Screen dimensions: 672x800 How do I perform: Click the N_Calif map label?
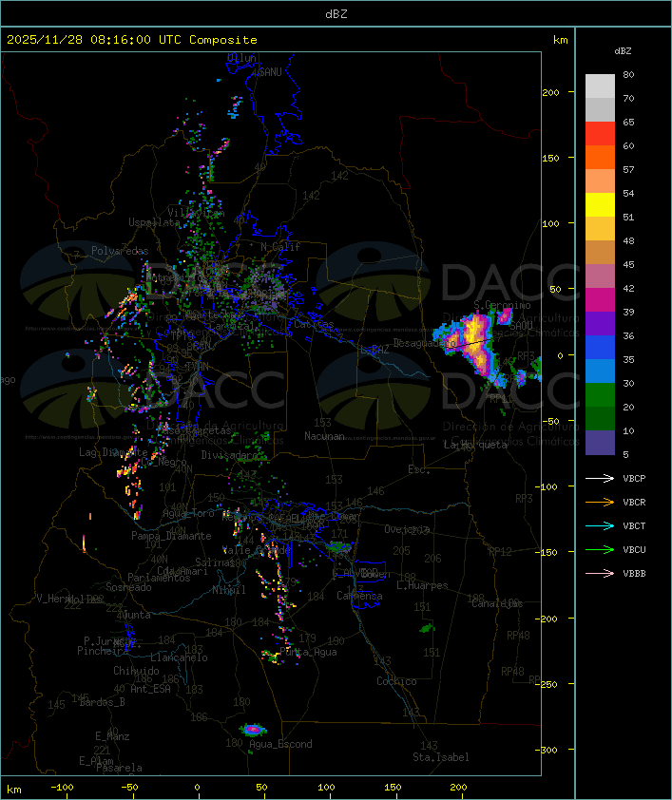click(x=280, y=246)
